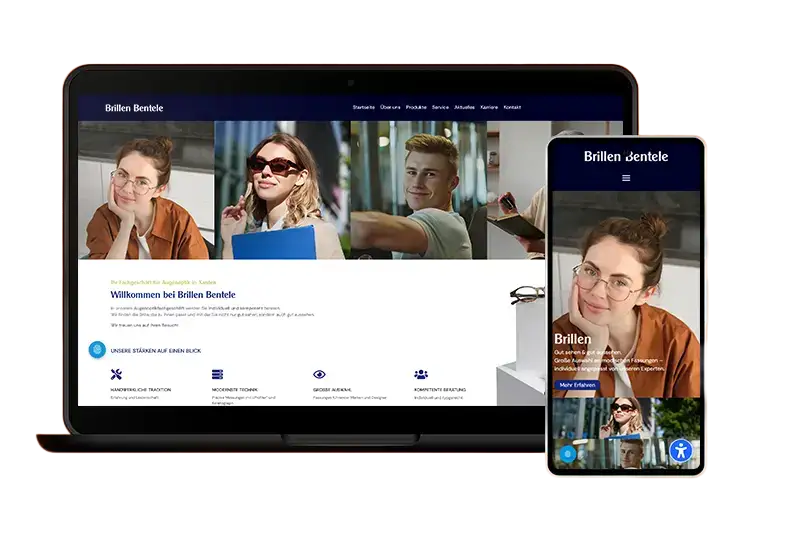Open the accessibility icon on the phone
The image size is (800, 533).
pos(682,450)
